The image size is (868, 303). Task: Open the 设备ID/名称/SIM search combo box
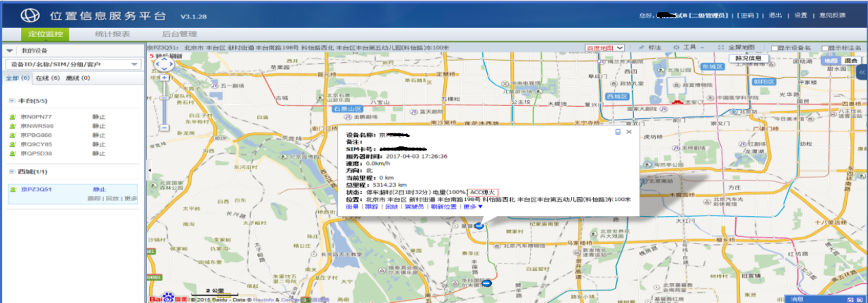73,64
